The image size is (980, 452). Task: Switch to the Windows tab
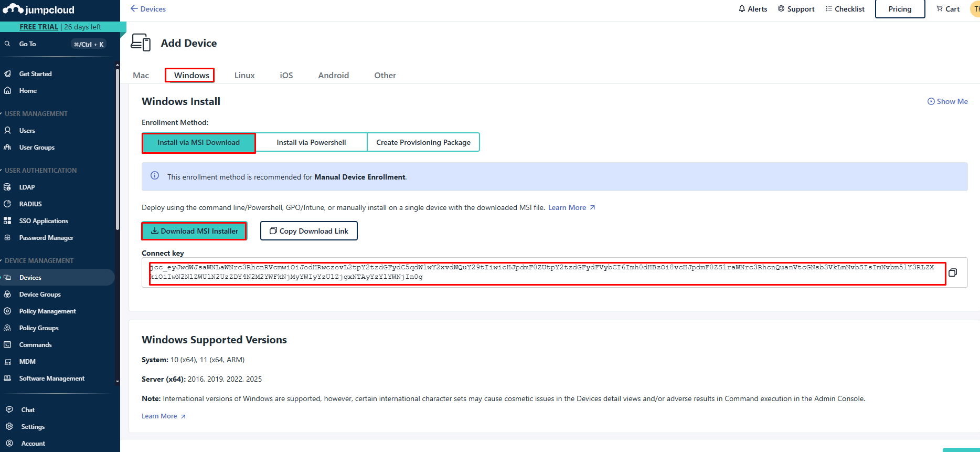coord(191,76)
